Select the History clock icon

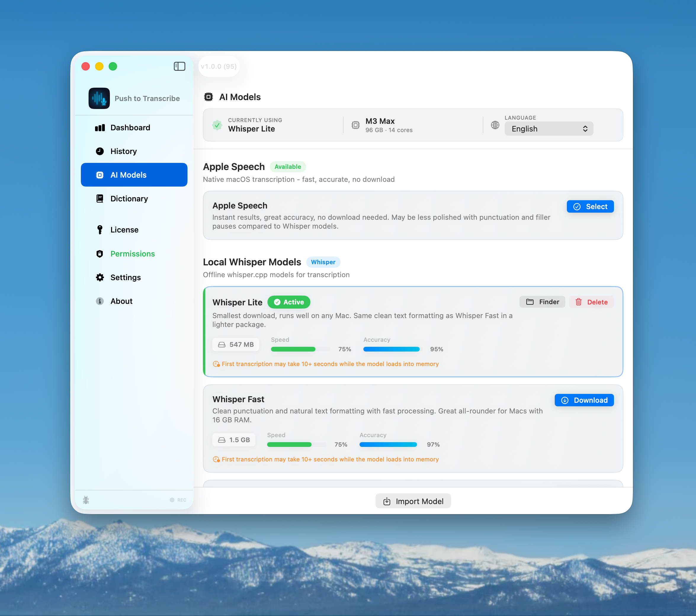[x=100, y=151]
